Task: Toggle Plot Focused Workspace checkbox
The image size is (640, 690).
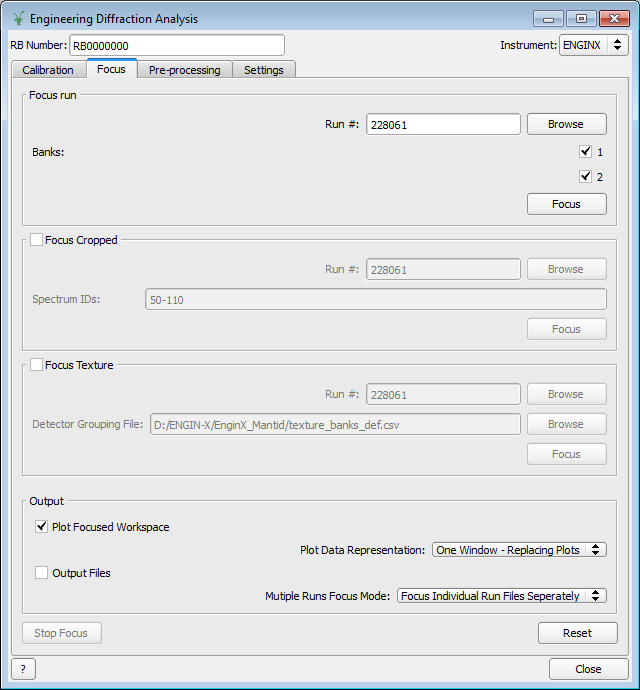Action: click(42, 527)
